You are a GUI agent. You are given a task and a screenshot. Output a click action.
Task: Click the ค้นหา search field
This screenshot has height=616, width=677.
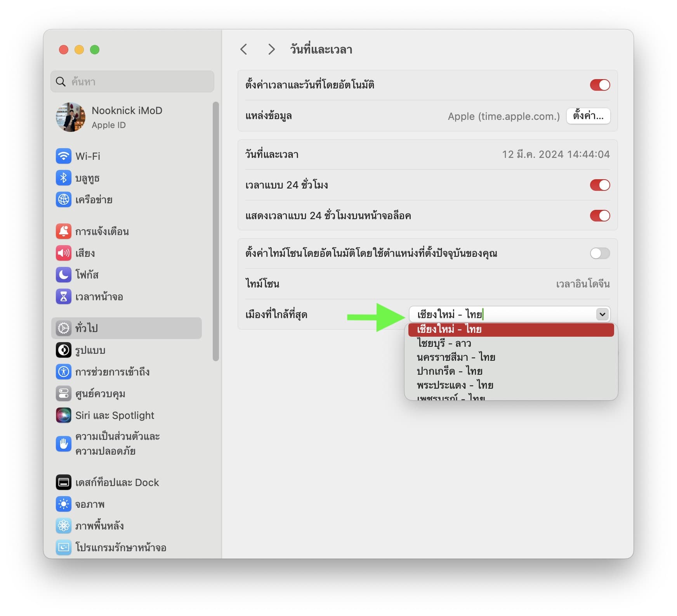point(132,81)
